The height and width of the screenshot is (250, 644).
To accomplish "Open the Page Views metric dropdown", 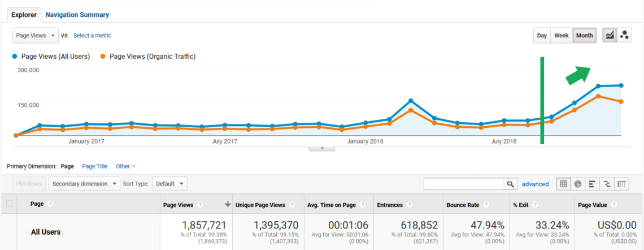I will 36,36.
